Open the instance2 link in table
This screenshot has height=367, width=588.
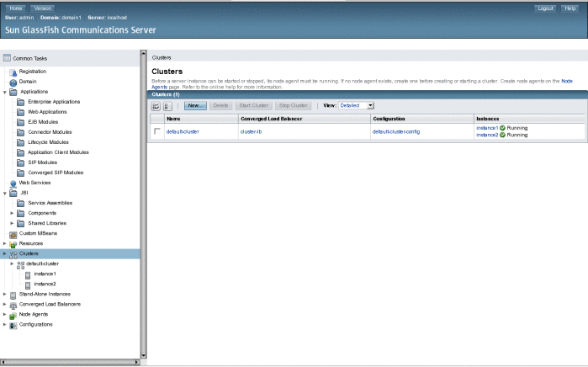pos(487,135)
